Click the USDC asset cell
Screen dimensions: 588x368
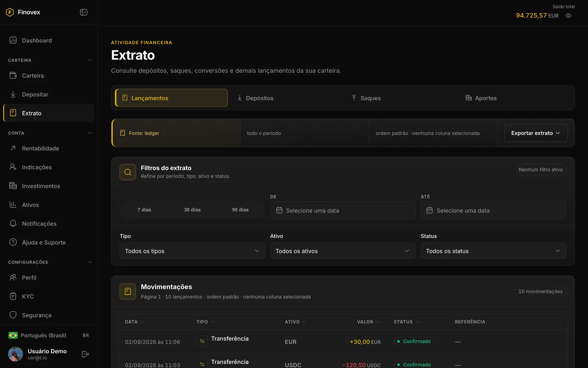point(293,365)
